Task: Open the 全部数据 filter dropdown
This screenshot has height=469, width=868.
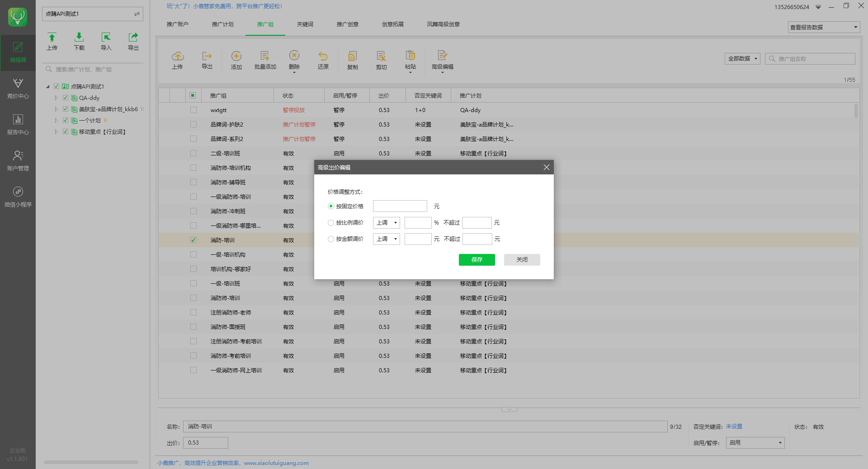Action: coord(742,59)
